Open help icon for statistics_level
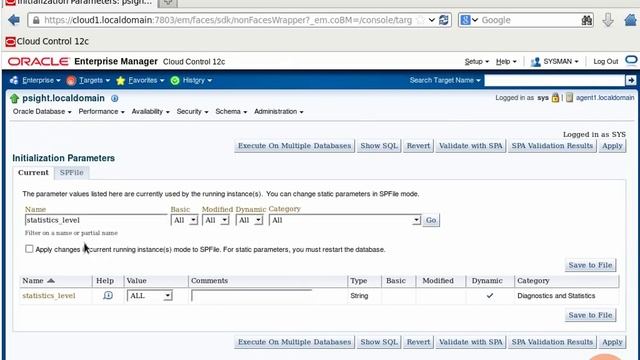This screenshot has width=640, height=360. tap(108, 295)
